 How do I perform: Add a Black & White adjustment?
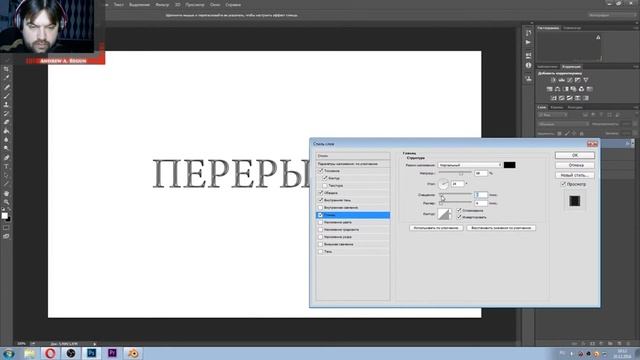point(566,89)
